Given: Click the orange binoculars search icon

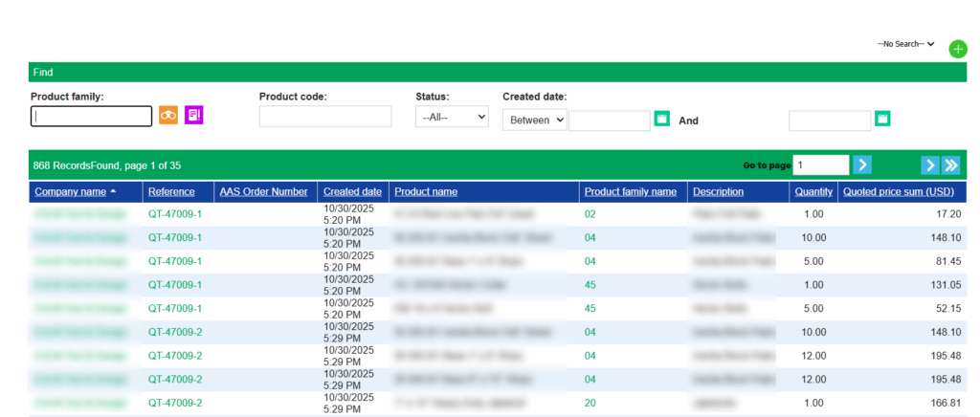Looking at the screenshot, I should coord(168,116).
